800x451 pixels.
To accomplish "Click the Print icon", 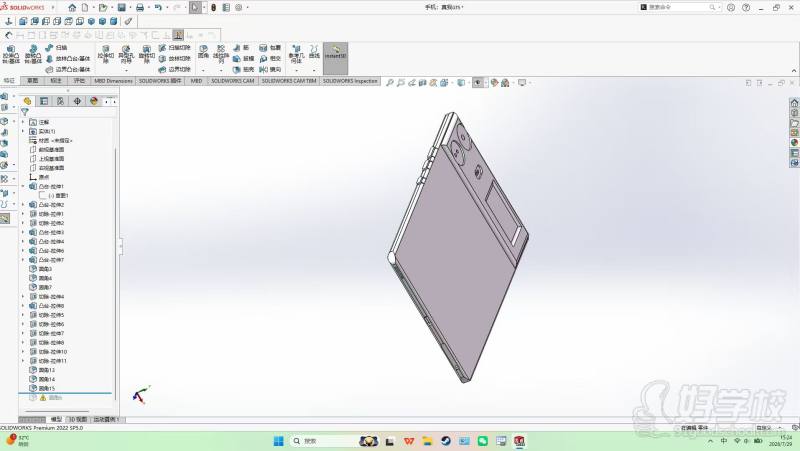I will coord(140,8).
